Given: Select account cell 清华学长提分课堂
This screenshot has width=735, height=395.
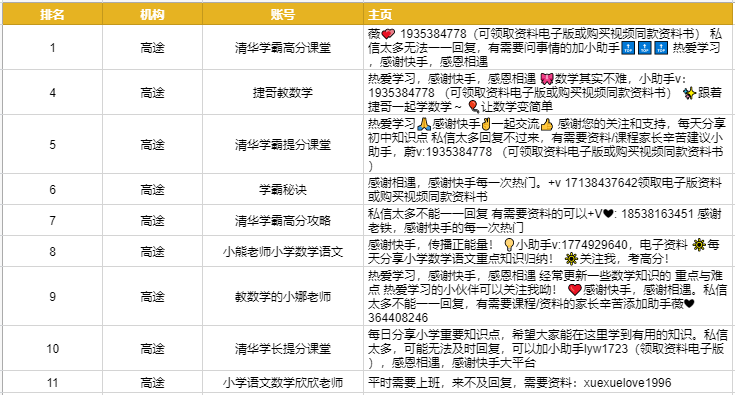Looking at the screenshot, I should tap(283, 348).
